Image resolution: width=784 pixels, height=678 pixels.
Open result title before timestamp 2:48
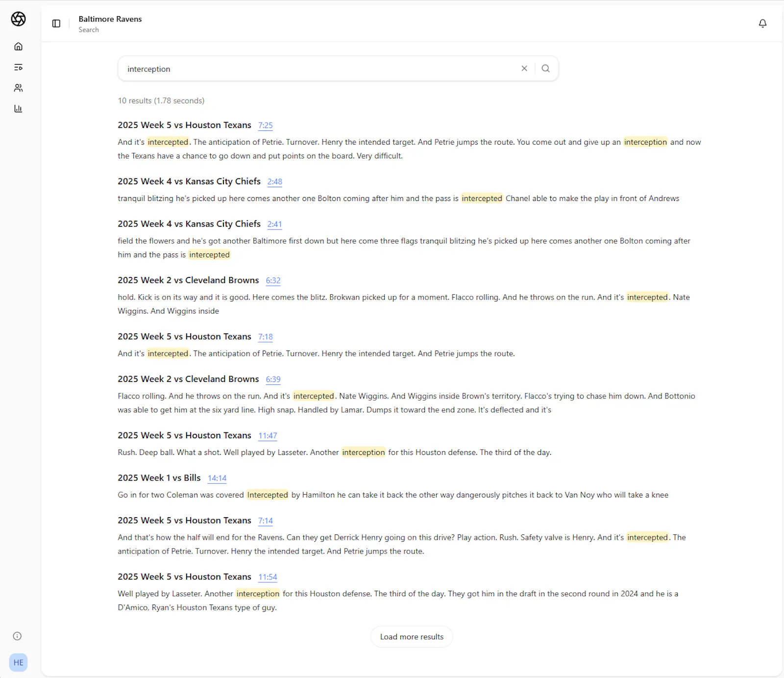point(189,181)
